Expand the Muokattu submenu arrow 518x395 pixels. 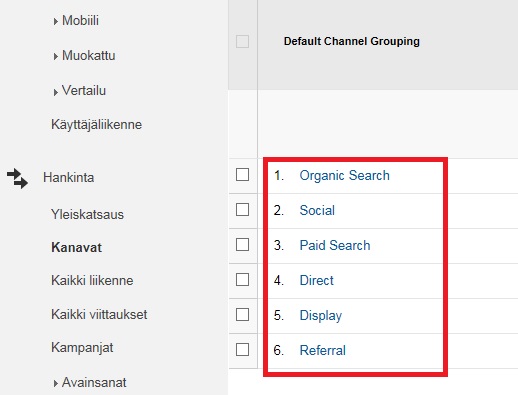tap(55, 57)
